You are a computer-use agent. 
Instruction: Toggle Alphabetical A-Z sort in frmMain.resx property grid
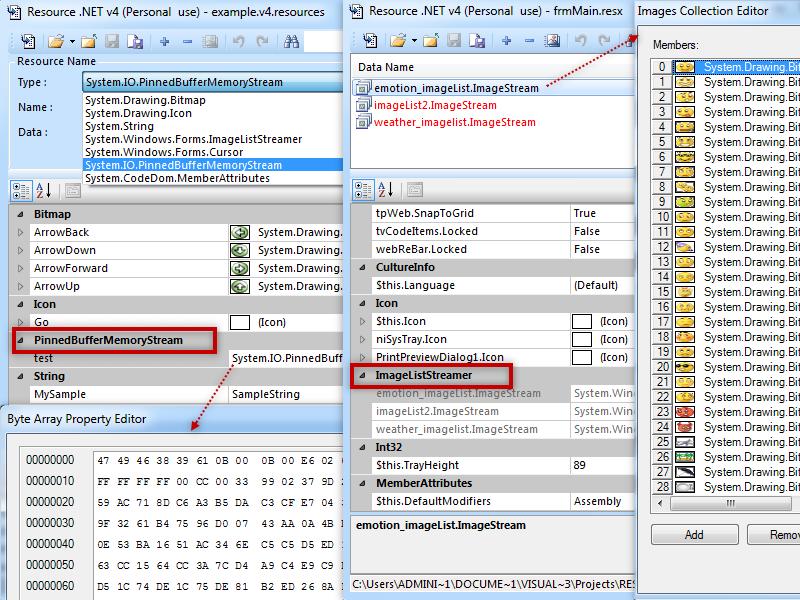pyautogui.click(x=386, y=190)
